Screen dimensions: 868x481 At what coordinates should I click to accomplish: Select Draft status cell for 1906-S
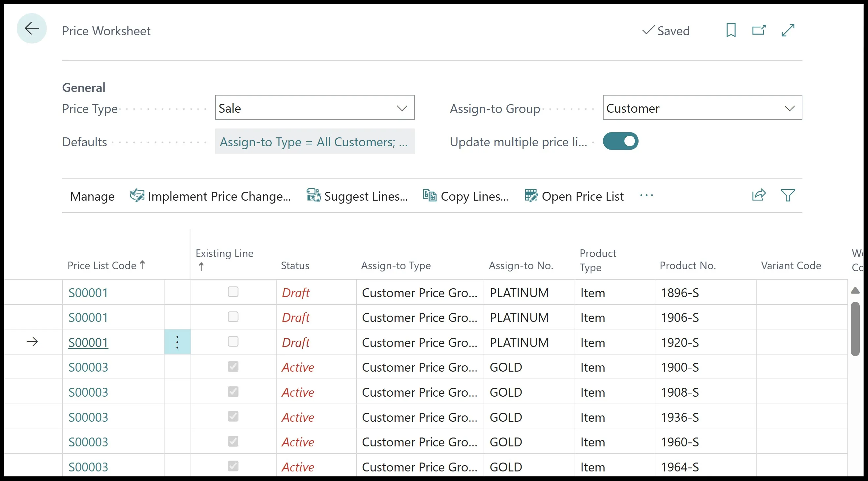click(x=316, y=317)
